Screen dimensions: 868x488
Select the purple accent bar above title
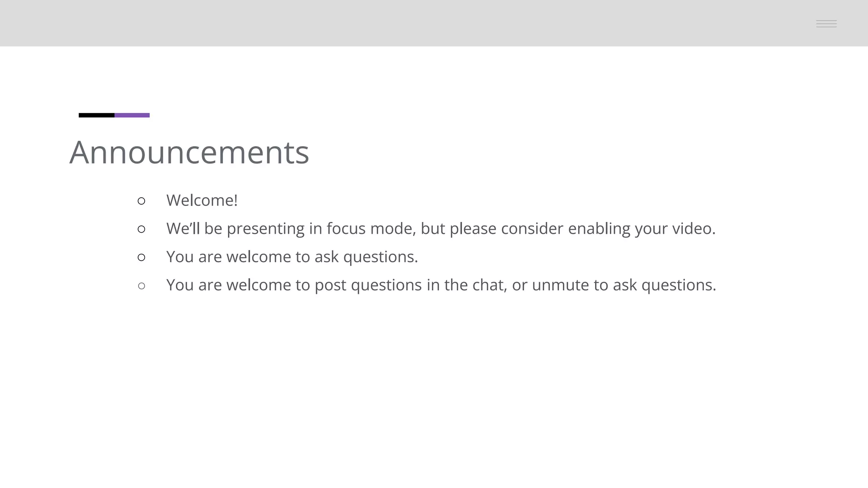(132, 115)
